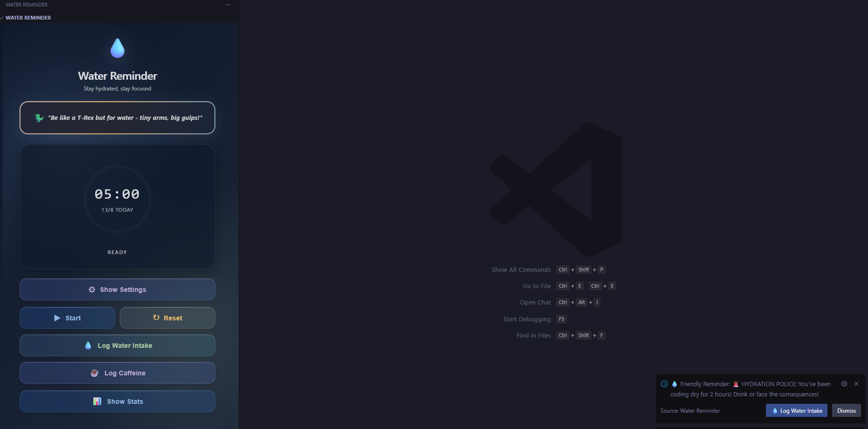
Task: Open notification settings gear icon
Action: pos(844,384)
